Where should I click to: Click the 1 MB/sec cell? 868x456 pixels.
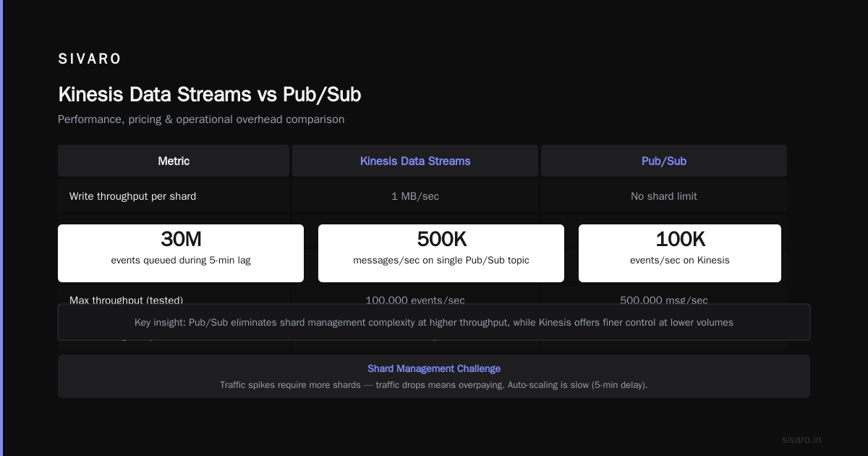click(415, 196)
